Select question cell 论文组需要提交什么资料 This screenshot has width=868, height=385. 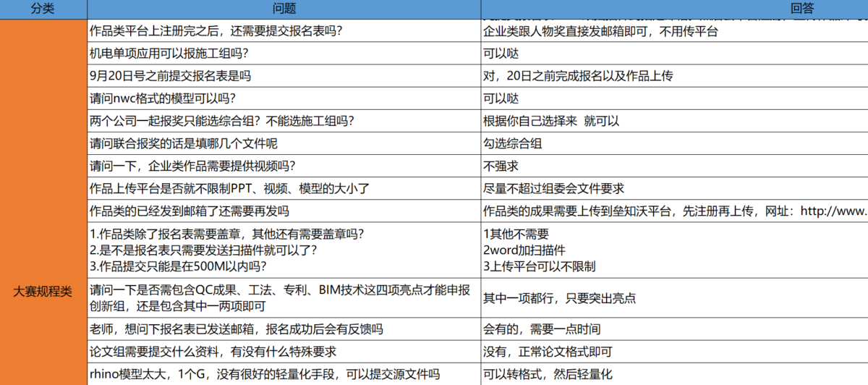point(284,352)
